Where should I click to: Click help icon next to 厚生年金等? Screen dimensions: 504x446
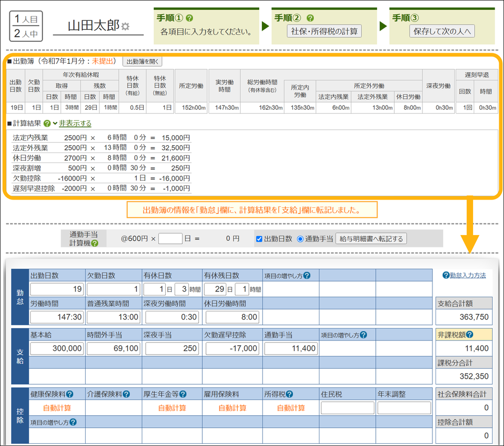(x=182, y=394)
